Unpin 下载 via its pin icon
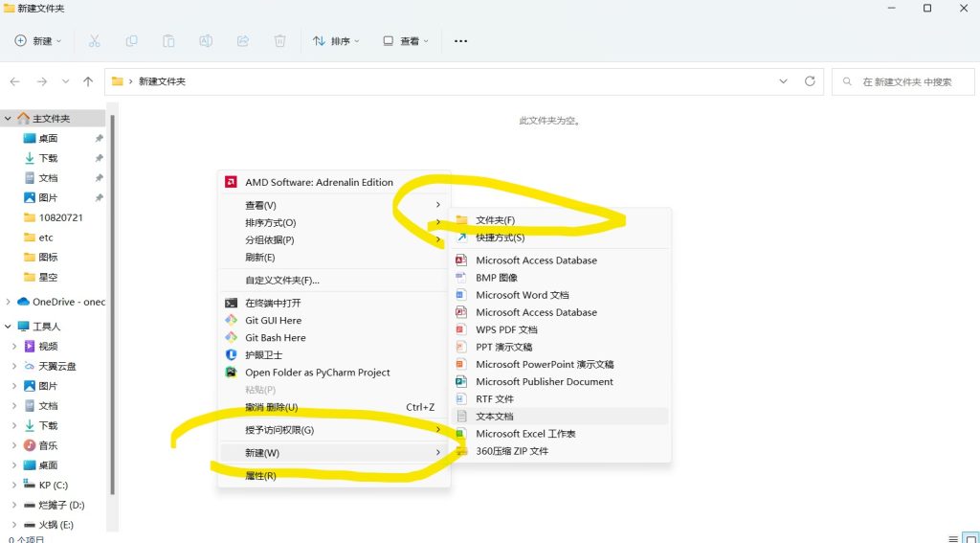This screenshot has width=980, height=543. [99, 158]
